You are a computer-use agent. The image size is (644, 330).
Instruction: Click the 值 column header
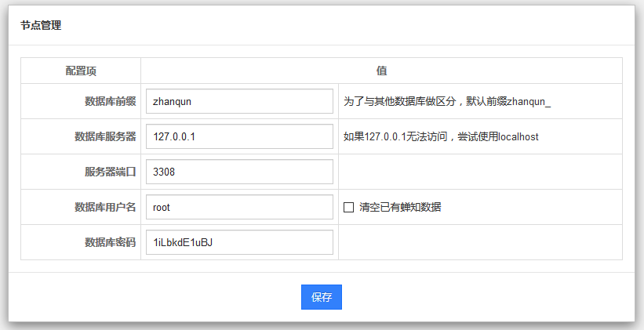(381, 71)
